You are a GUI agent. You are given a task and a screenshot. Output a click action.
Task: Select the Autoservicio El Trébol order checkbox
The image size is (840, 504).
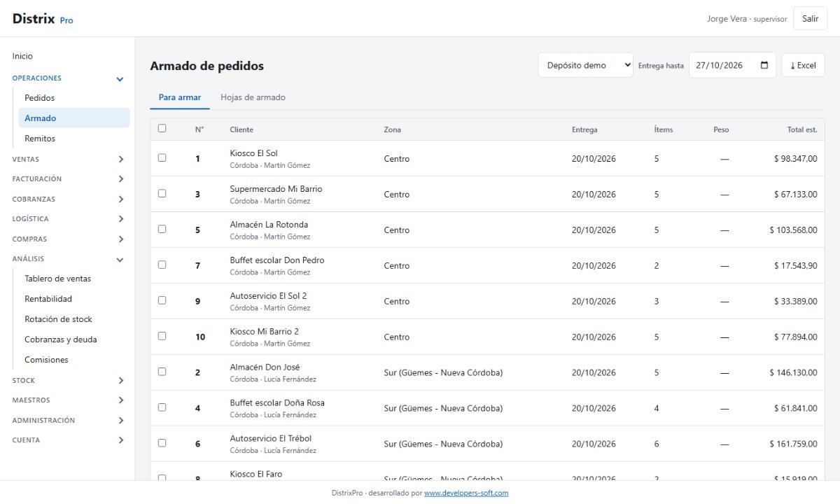(162, 443)
